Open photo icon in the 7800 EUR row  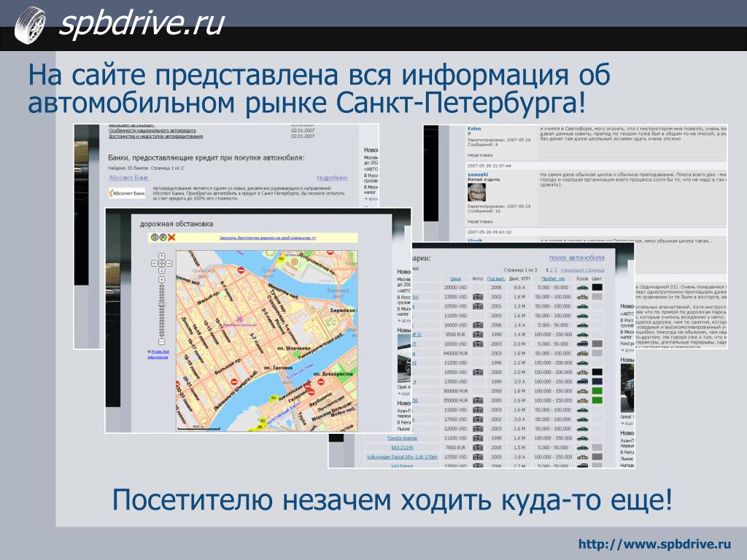pos(477,448)
